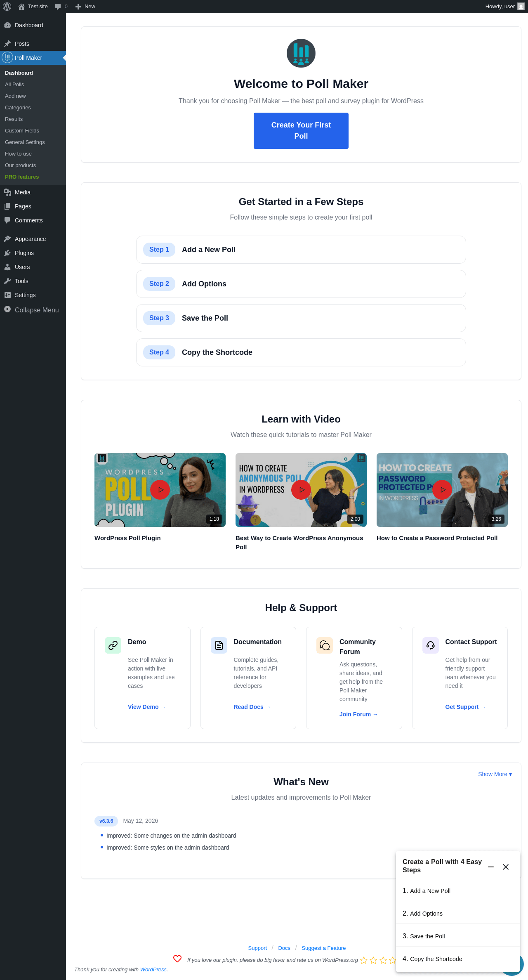The image size is (528, 980).
Task: Expand What's New with Show More
Action: [x=495, y=774]
